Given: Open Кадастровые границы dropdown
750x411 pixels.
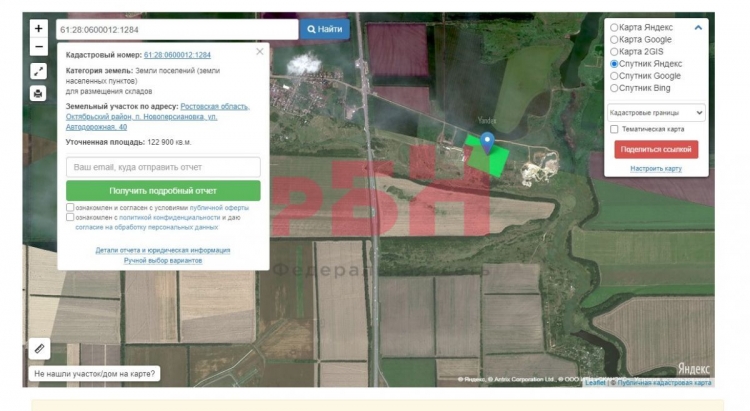Looking at the screenshot, I should (656, 113).
